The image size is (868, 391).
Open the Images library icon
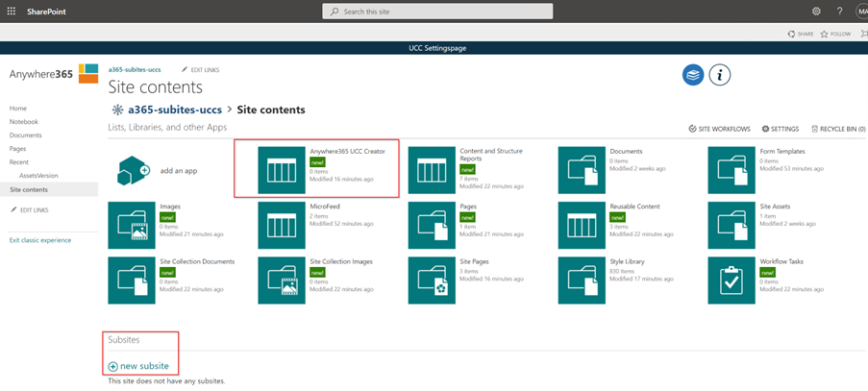pyautogui.click(x=132, y=225)
